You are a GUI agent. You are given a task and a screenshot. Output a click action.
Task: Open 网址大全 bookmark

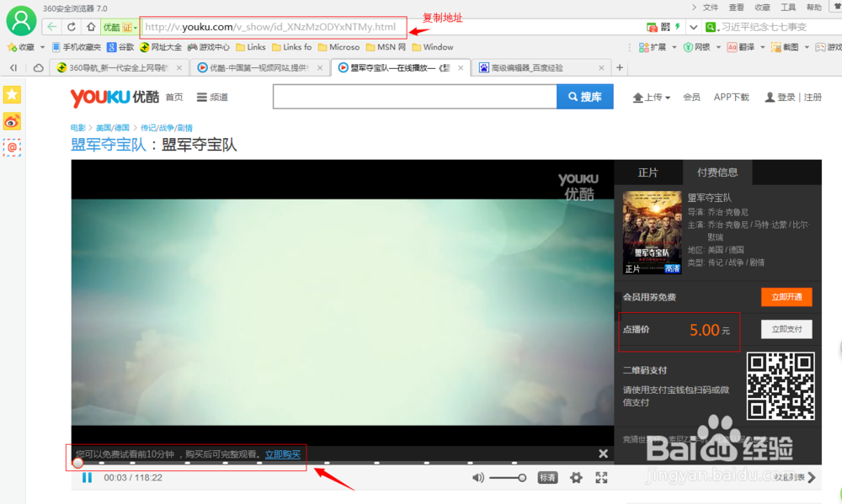click(x=161, y=47)
